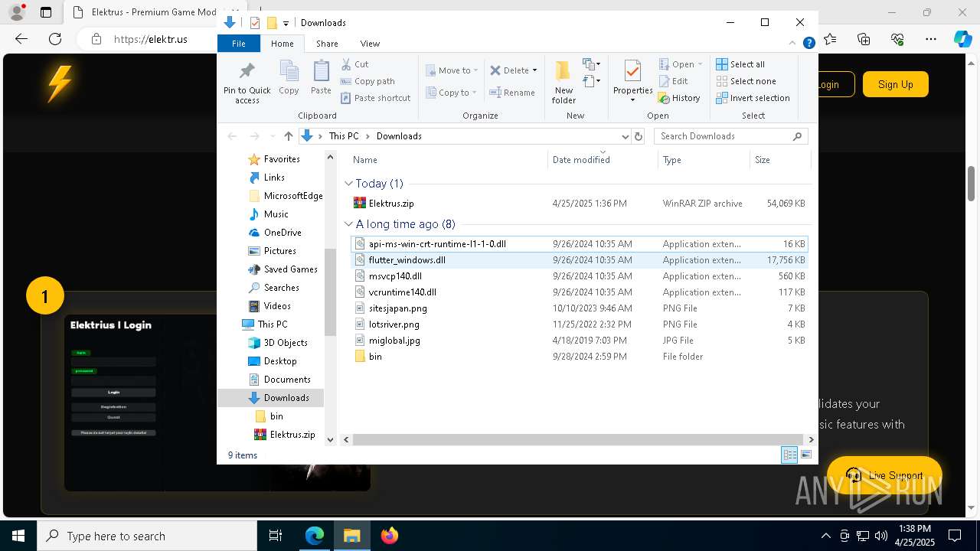
Task: Select Elektrus.zip file in list
Action: 580,204
